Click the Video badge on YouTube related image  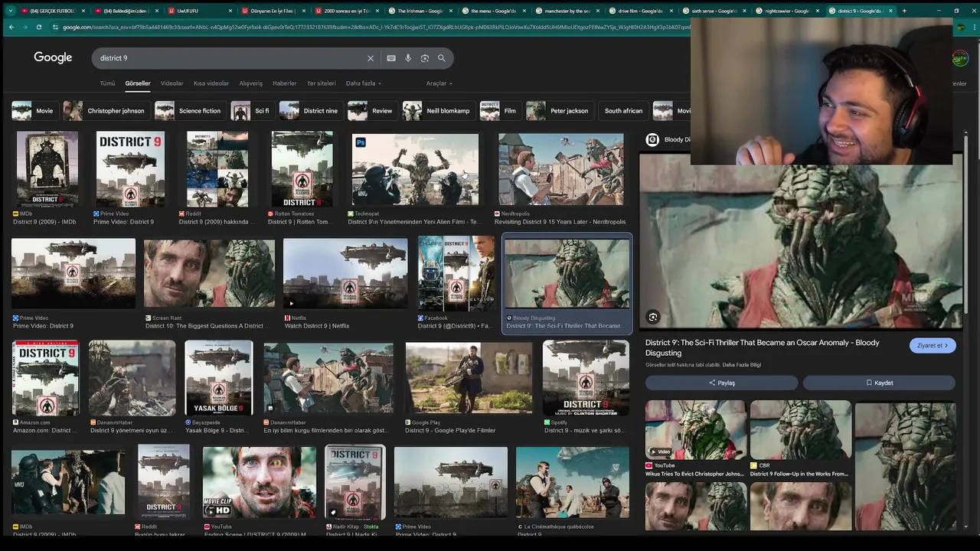(x=660, y=452)
